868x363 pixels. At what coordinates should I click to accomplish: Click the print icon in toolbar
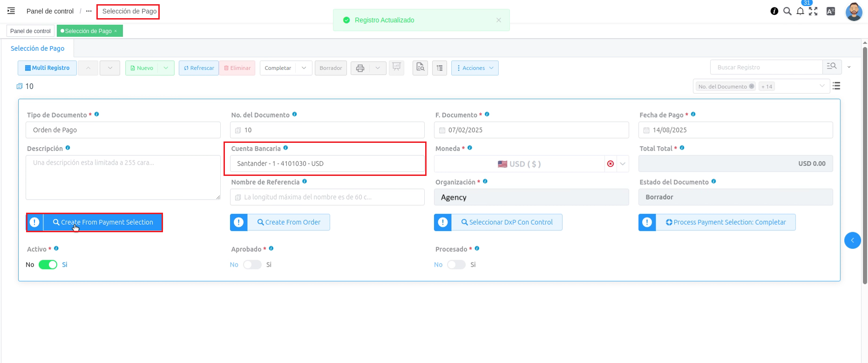click(x=360, y=68)
